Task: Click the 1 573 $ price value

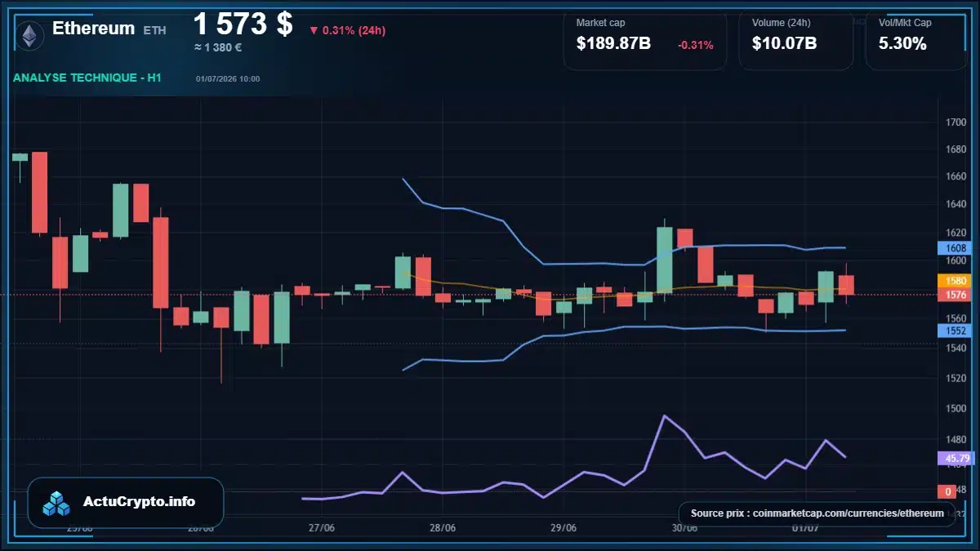Action: pyautogui.click(x=243, y=24)
